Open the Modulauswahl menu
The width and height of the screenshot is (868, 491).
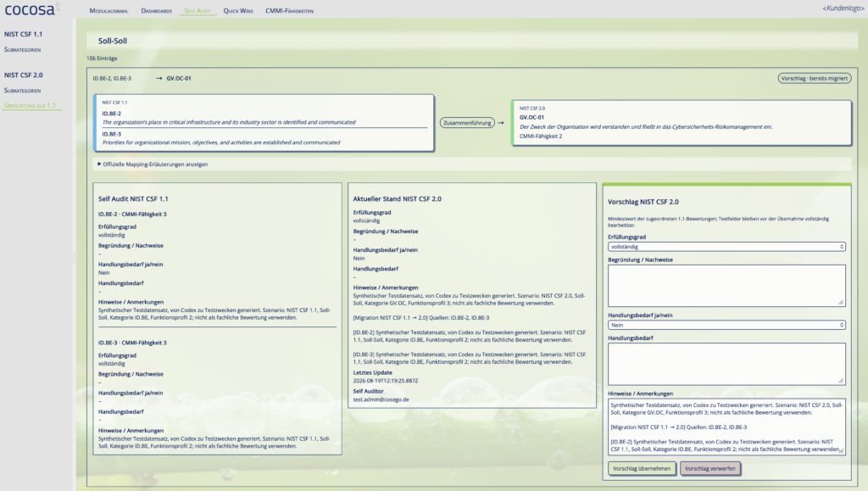(108, 10)
